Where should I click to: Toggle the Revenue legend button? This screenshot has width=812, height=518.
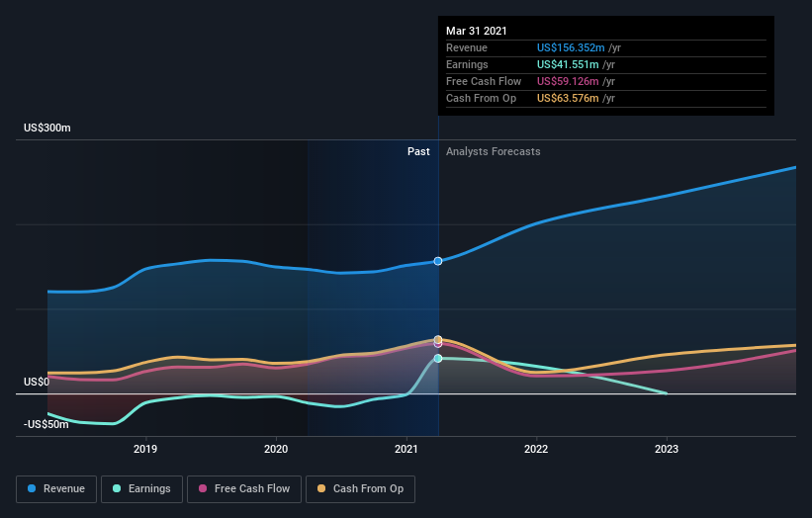coord(56,489)
